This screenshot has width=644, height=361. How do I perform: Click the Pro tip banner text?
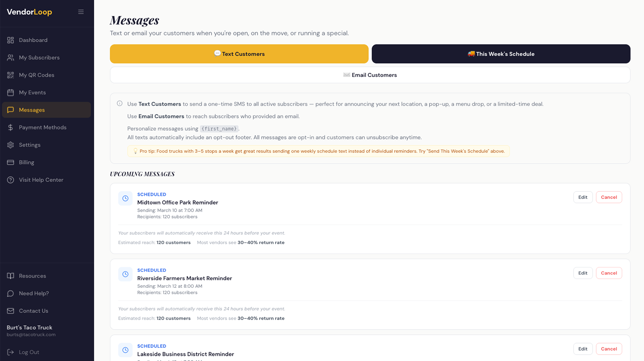[x=318, y=151]
